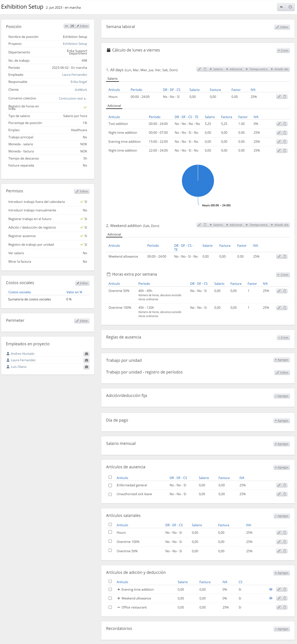Delete the Tool addition row
Image resolution: width=297 pixels, height=644 pixels.
pyautogui.click(x=284, y=124)
